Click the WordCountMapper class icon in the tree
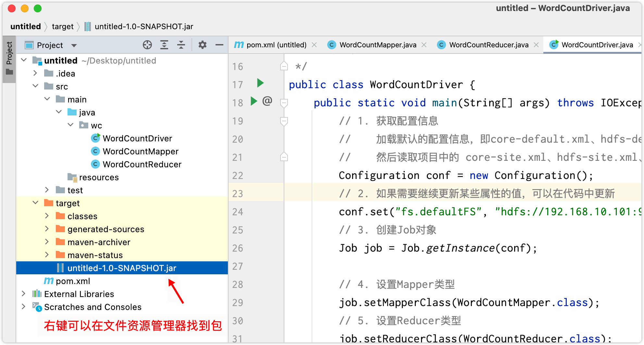 [x=95, y=151]
